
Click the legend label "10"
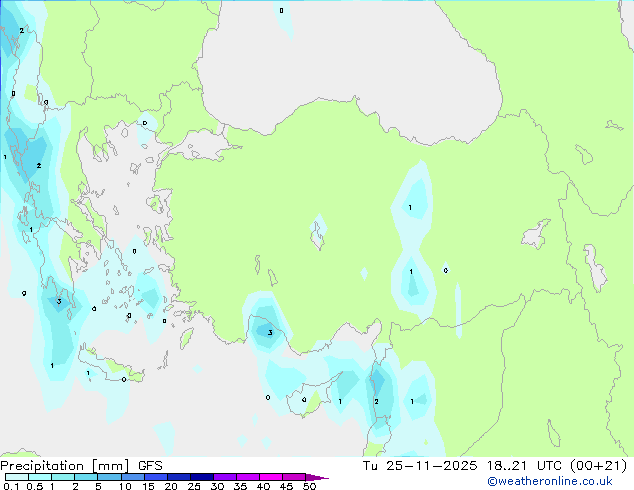tap(125, 486)
